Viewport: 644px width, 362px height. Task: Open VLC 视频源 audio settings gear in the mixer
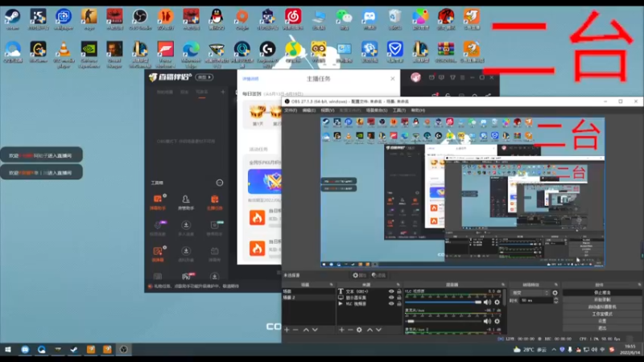[497, 302]
